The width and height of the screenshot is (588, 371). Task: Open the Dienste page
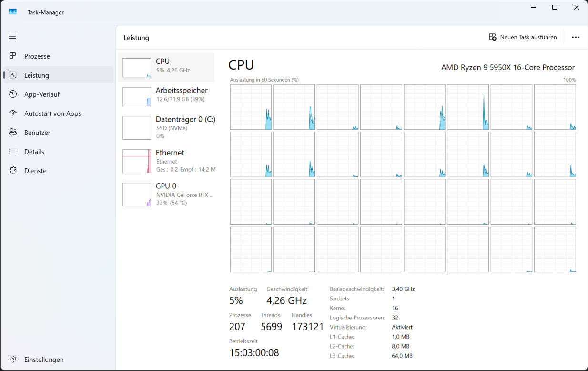pos(58,170)
